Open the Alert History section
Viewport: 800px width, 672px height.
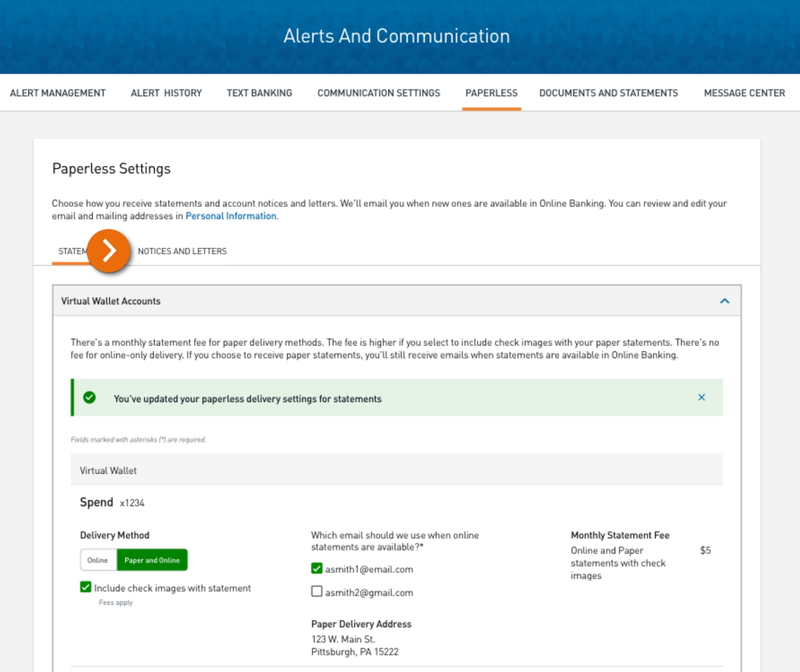tap(166, 92)
